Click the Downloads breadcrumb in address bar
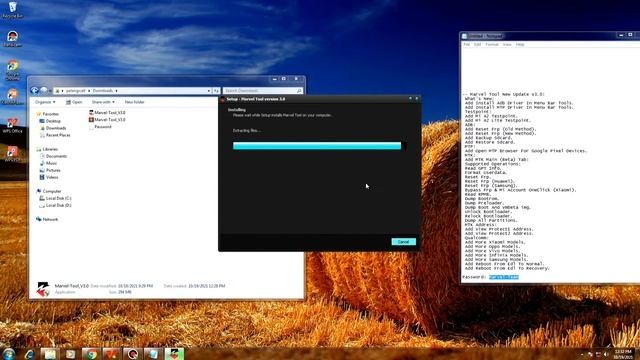Screen dimensions: 640x360 (x=102, y=91)
